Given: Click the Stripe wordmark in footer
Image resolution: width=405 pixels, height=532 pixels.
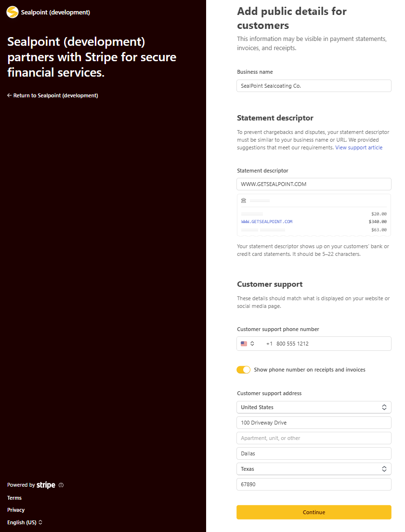Looking at the screenshot, I should [x=46, y=485].
